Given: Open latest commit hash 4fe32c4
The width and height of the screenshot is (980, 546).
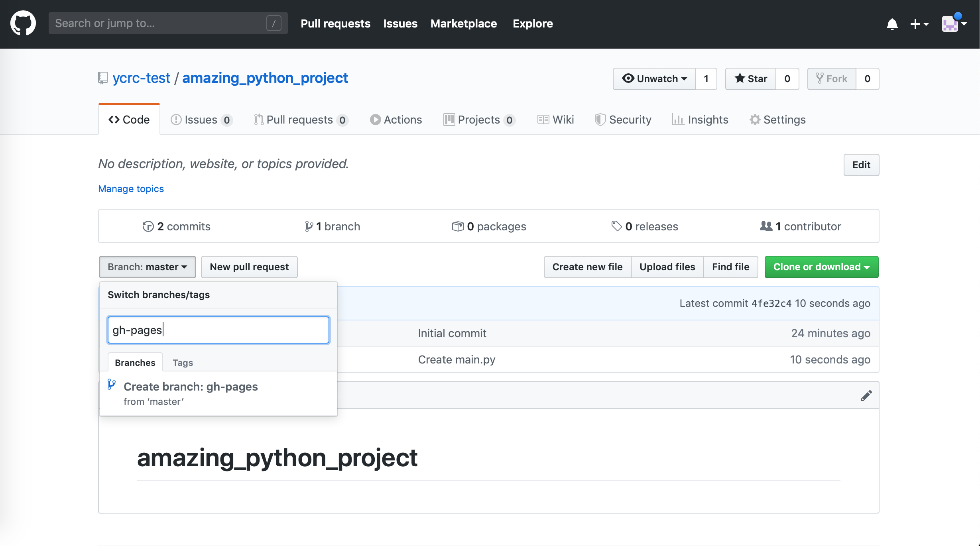Looking at the screenshot, I should click(x=771, y=303).
